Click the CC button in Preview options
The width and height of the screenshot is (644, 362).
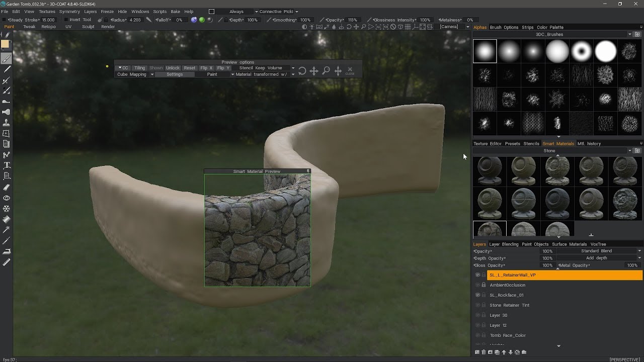[123, 68]
